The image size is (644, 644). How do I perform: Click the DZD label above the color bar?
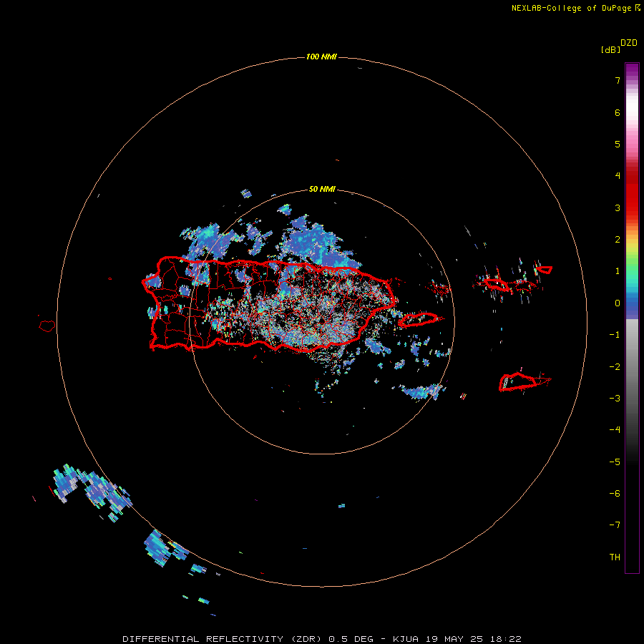629,43
